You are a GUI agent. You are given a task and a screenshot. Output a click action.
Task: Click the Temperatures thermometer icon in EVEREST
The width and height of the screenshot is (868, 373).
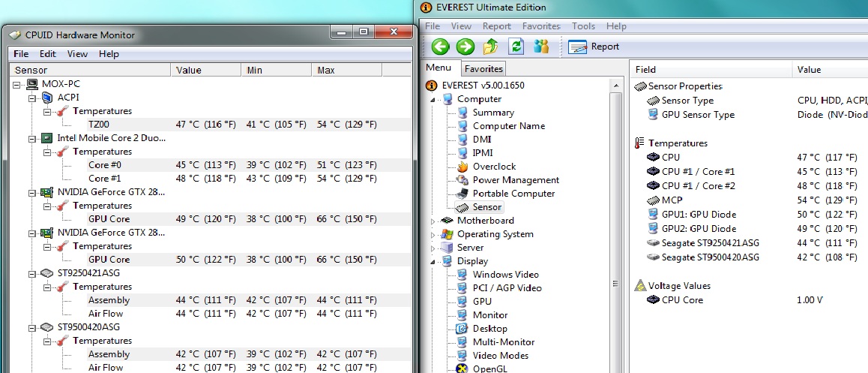click(640, 143)
